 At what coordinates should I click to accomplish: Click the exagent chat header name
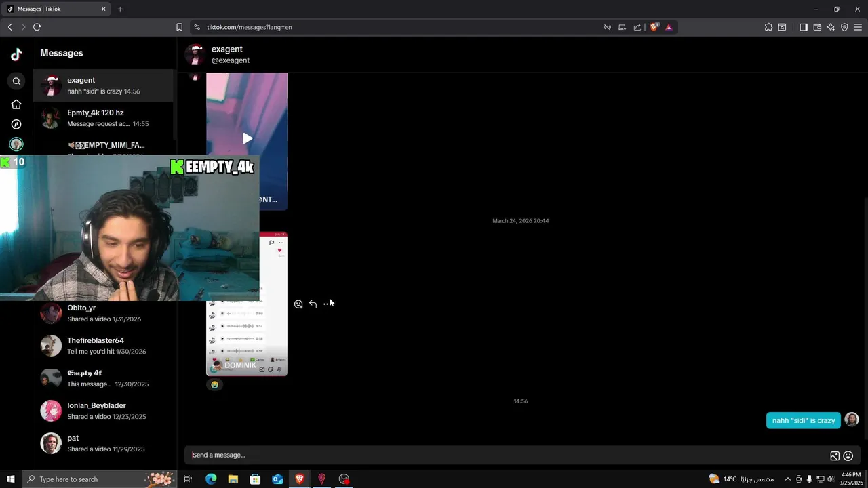226,49
